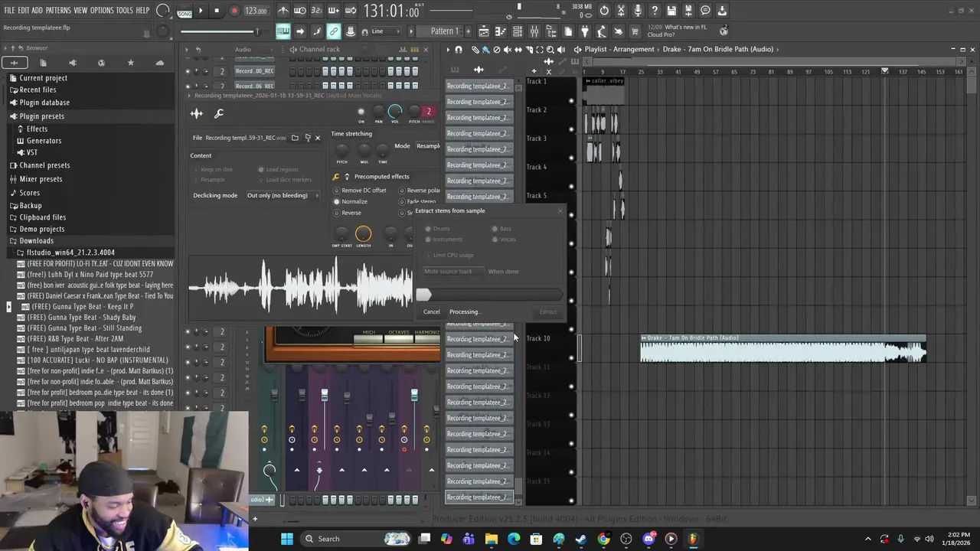980x551 pixels.
Task: Toggle the Limit CPU usage option
Action: 449,255
